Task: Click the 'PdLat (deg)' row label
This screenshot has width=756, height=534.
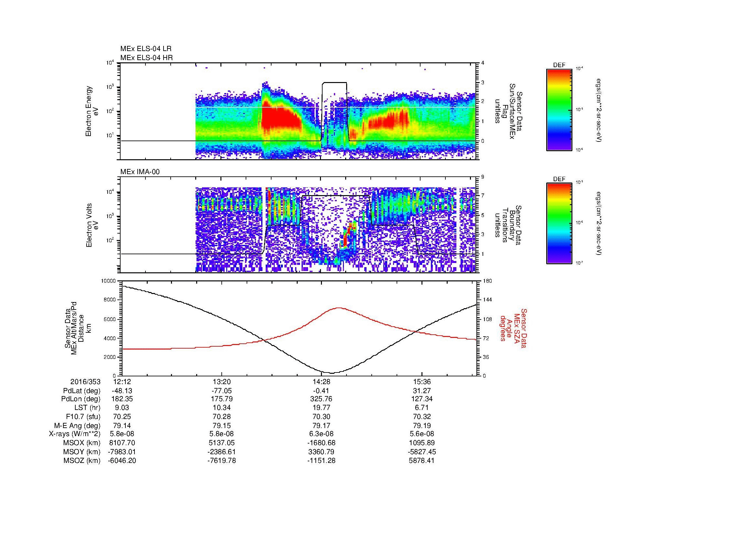Action: (x=82, y=391)
